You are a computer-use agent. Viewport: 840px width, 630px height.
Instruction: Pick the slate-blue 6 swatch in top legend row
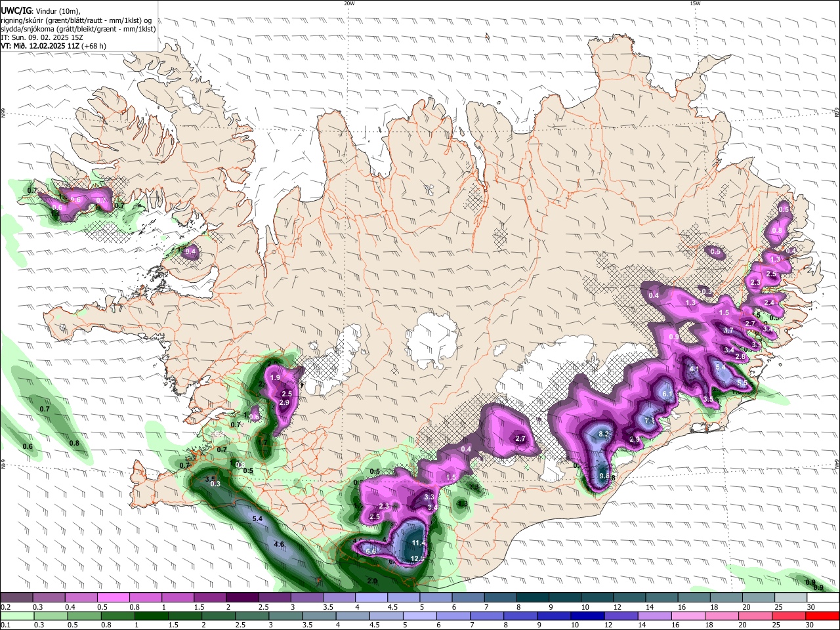(469, 598)
